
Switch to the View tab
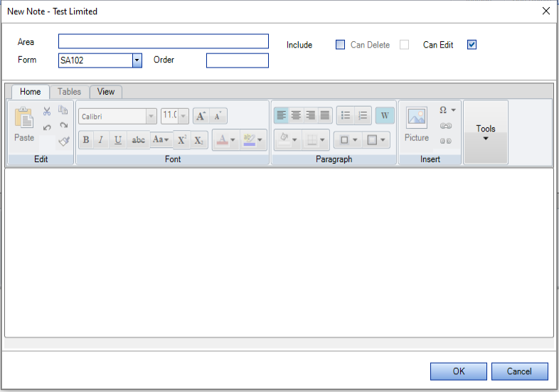coord(106,92)
